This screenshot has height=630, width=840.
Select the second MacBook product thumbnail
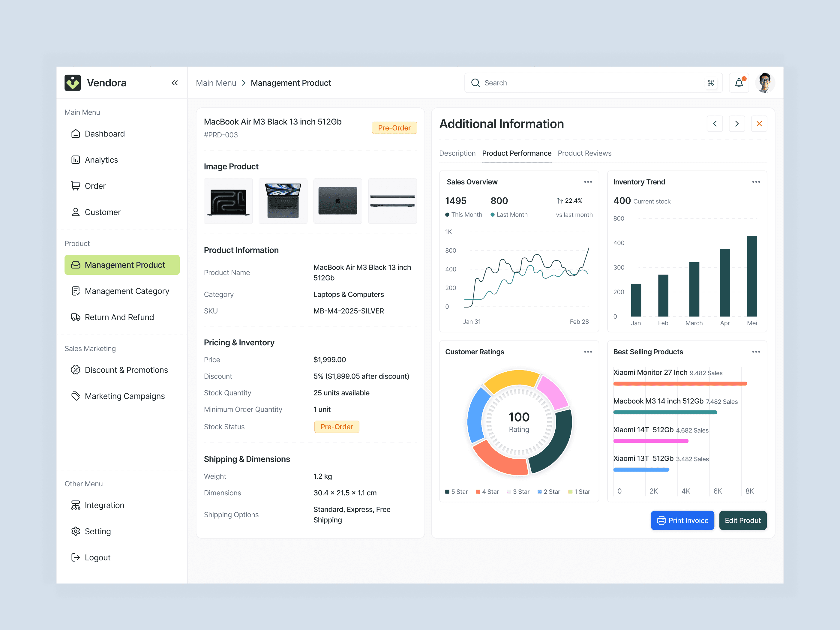[x=283, y=201]
